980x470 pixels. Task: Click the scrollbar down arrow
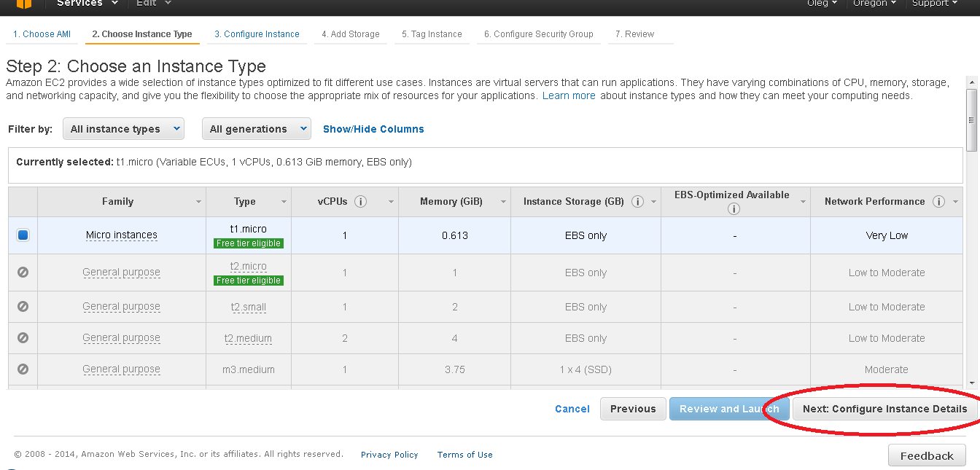click(x=971, y=383)
